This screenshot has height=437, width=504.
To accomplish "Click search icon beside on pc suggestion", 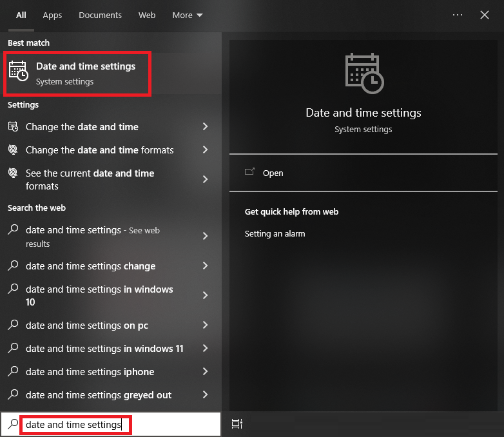I will 13,325.
